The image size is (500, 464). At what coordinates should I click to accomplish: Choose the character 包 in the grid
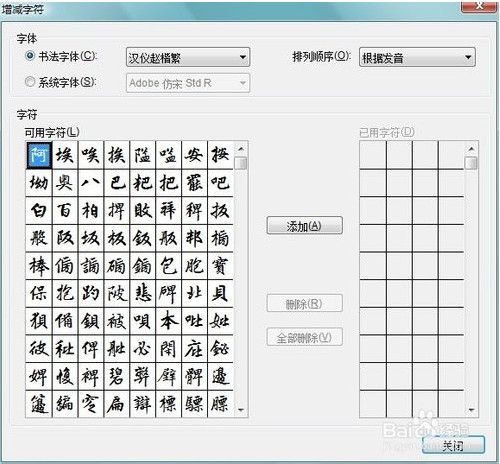tap(168, 266)
